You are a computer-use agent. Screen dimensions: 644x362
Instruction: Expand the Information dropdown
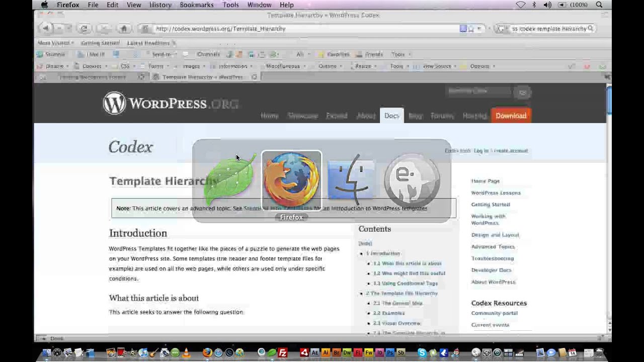click(x=232, y=66)
